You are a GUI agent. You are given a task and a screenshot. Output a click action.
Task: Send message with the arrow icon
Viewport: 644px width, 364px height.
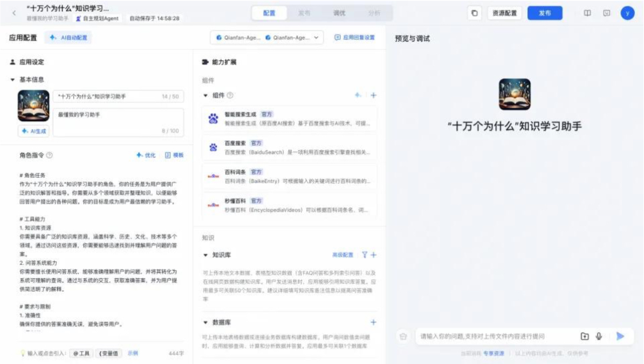620,336
